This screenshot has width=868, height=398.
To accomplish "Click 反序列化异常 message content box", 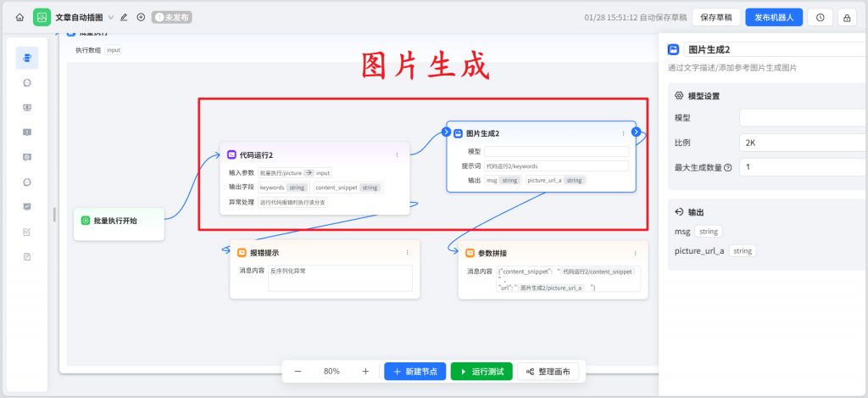I will click(340, 278).
